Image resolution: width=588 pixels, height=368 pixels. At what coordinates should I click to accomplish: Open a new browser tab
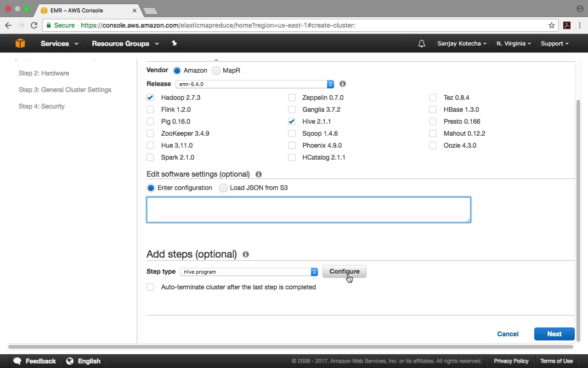[x=150, y=11]
